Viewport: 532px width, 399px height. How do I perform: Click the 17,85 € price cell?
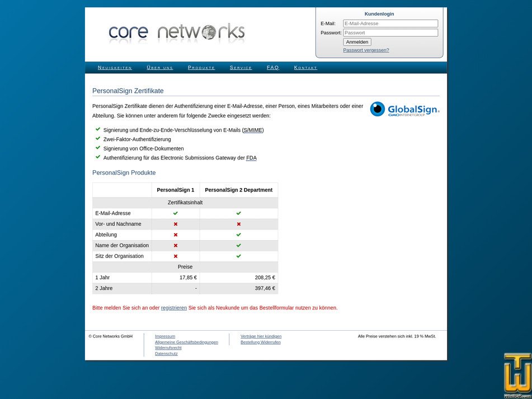pos(176,278)
